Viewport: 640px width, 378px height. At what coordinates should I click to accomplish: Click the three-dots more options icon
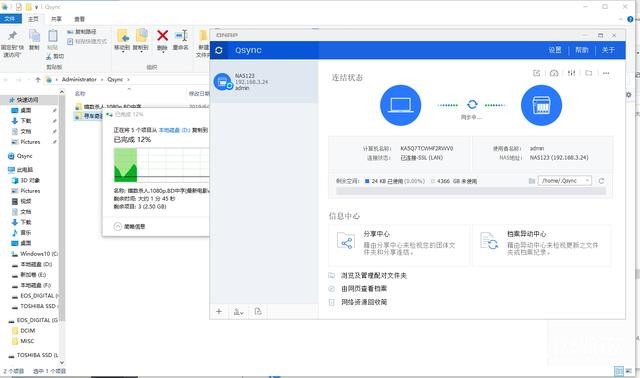(x=606, y=73)
